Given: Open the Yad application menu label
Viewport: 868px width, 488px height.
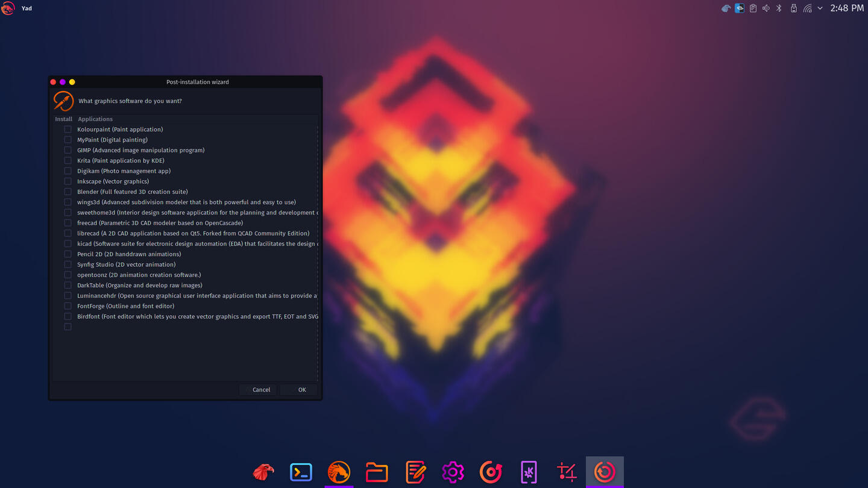Looking at the screenshot, I should tap(27, 8).
